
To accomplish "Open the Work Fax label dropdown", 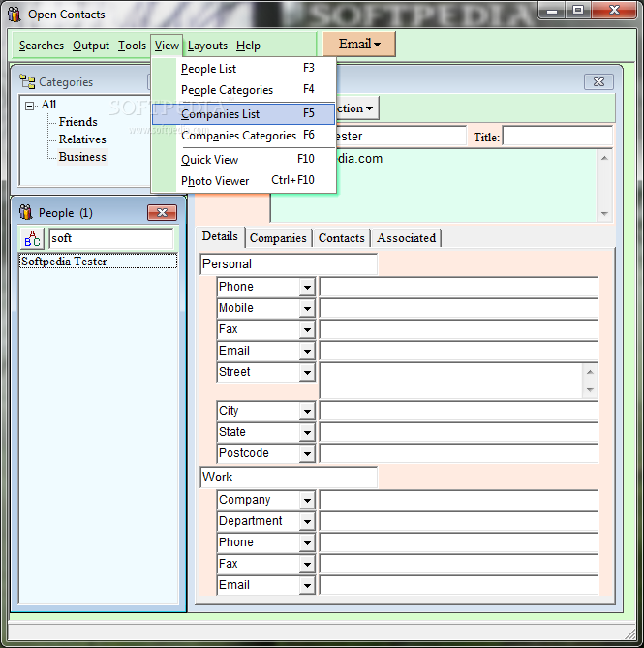I will 307,565.
